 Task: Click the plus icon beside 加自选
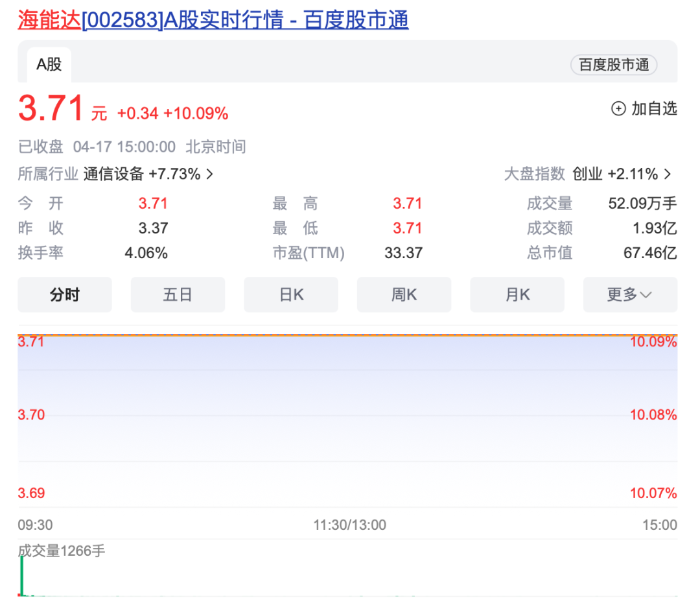click(x=618, y=108)
